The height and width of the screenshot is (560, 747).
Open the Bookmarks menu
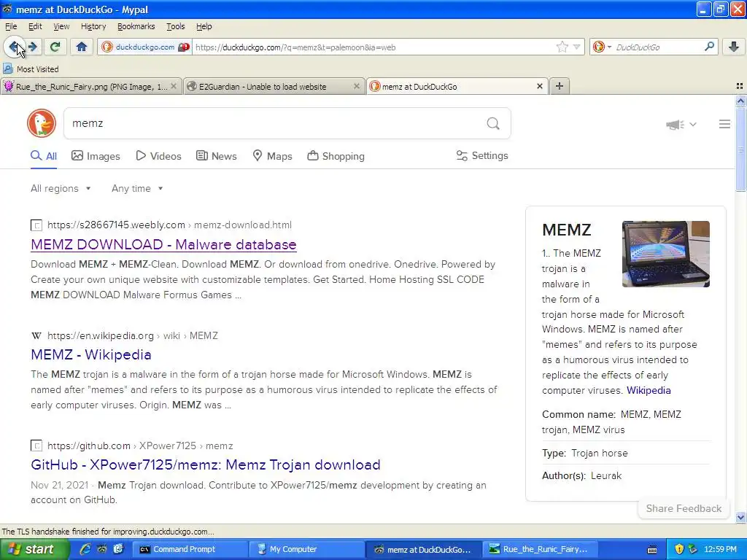[x=136, y=26]
